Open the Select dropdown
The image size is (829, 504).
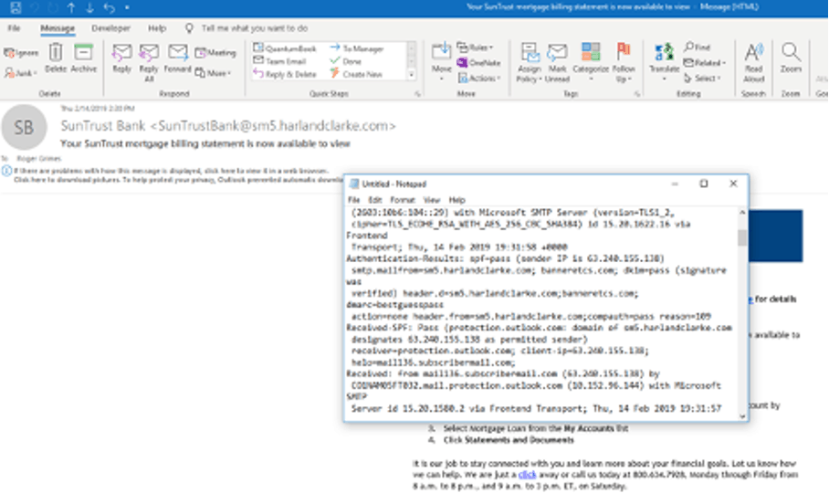(x=703, y=78)
